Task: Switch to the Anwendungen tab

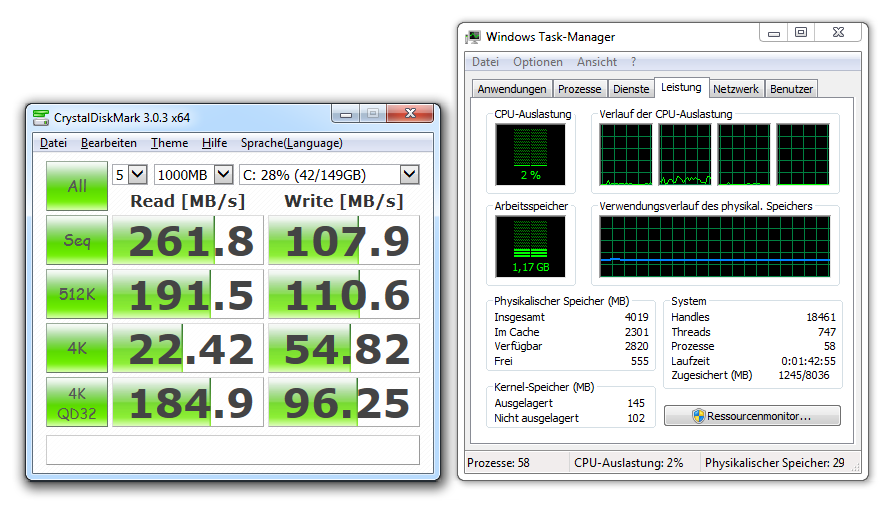Action: (511, 89)
